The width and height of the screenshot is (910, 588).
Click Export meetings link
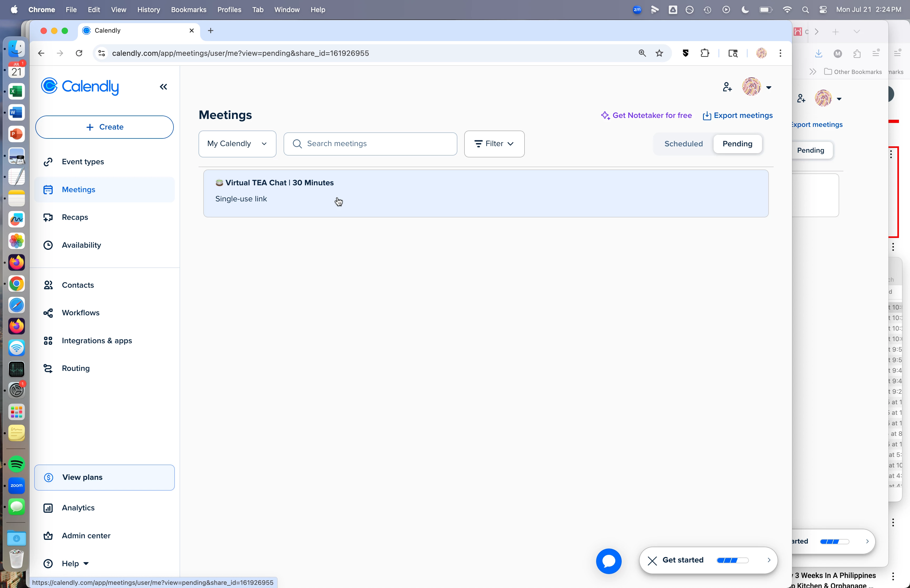[738, 115]
